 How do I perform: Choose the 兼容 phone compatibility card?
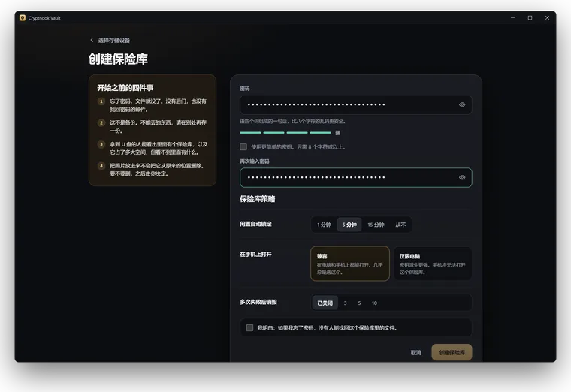click(x=350, y=264)
